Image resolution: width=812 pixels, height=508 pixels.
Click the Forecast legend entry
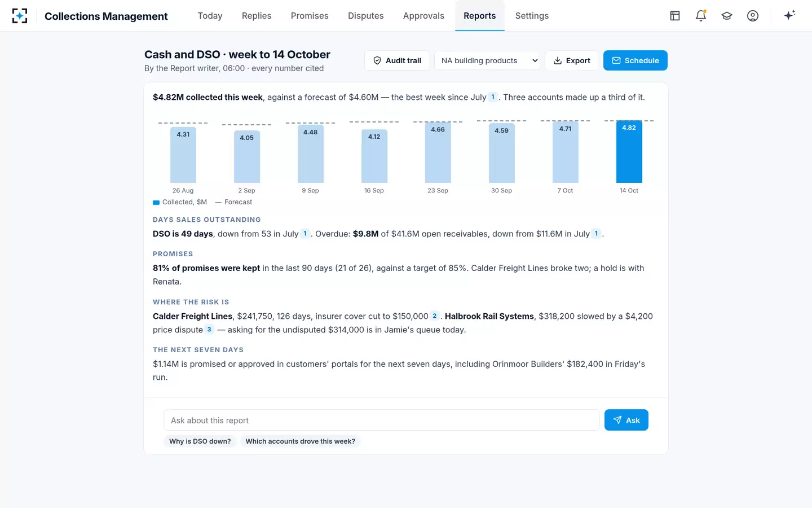[x=233, y=202]
